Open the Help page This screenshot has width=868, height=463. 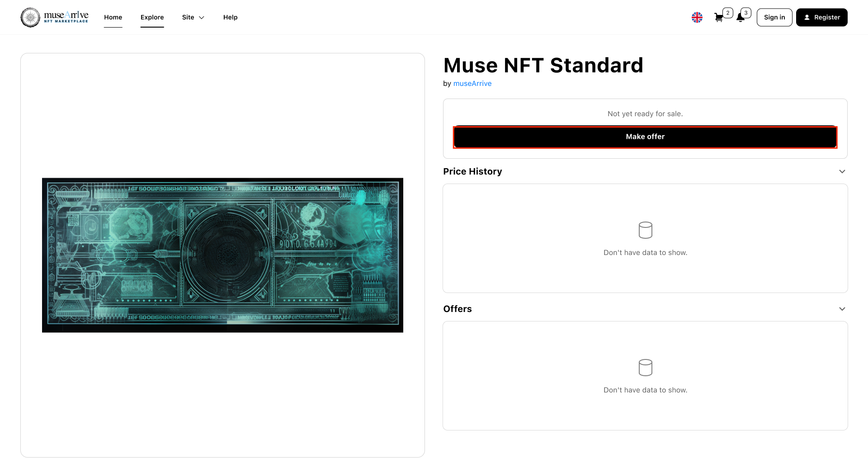[230, 17]
